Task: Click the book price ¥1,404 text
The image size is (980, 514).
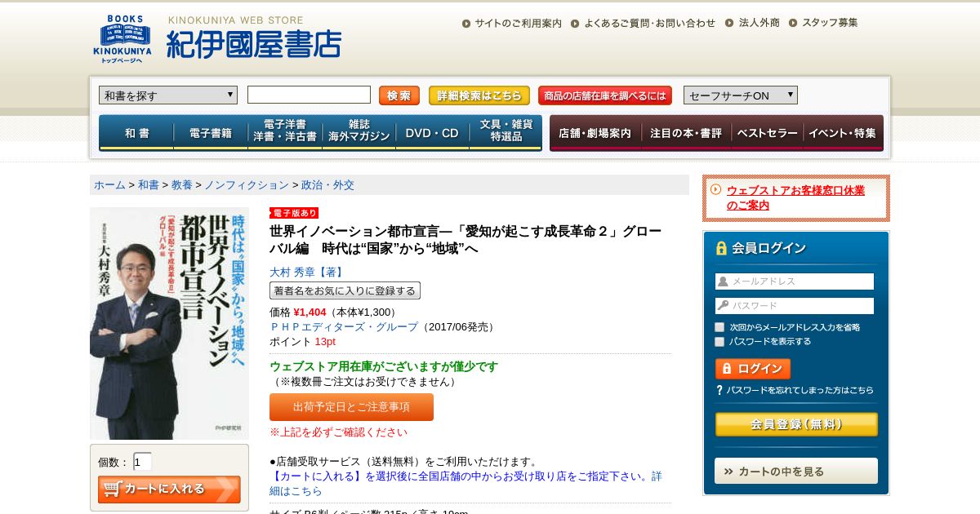Action: (x=310, y=312)
